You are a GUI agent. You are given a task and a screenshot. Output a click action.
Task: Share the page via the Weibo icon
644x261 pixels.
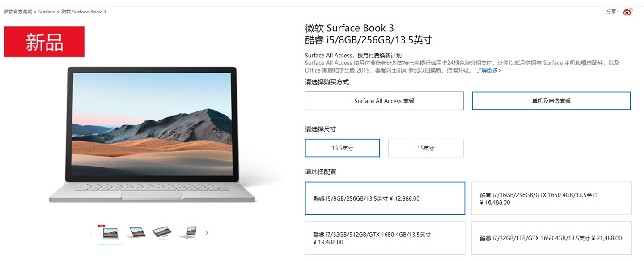point(628,12)
